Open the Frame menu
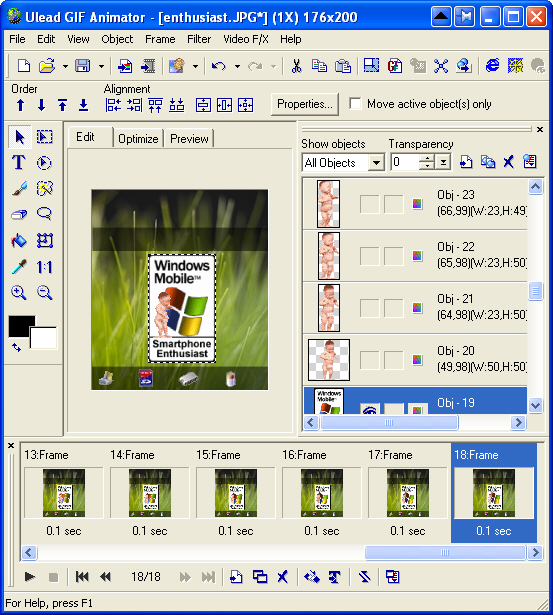 pos(160,39)
